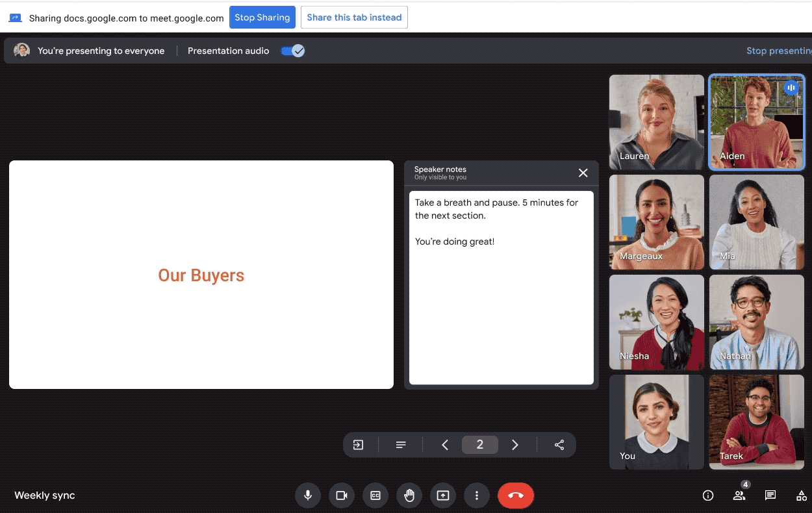Open the present screen button

(x=443, y=495)
